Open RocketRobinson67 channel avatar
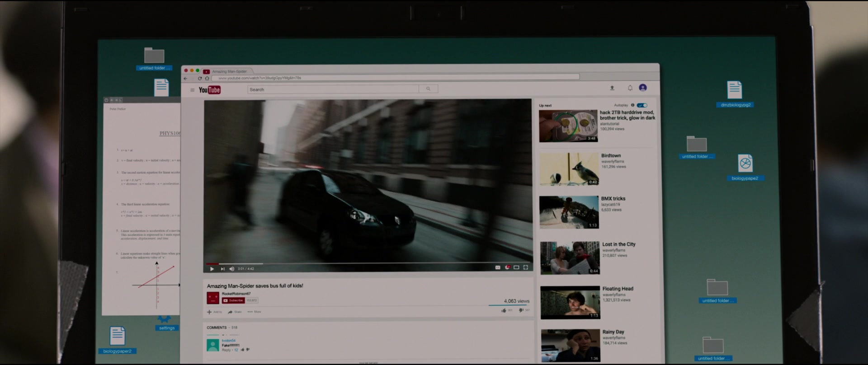The width and height of the screenshot is (868, 365). tap(213, 298)
